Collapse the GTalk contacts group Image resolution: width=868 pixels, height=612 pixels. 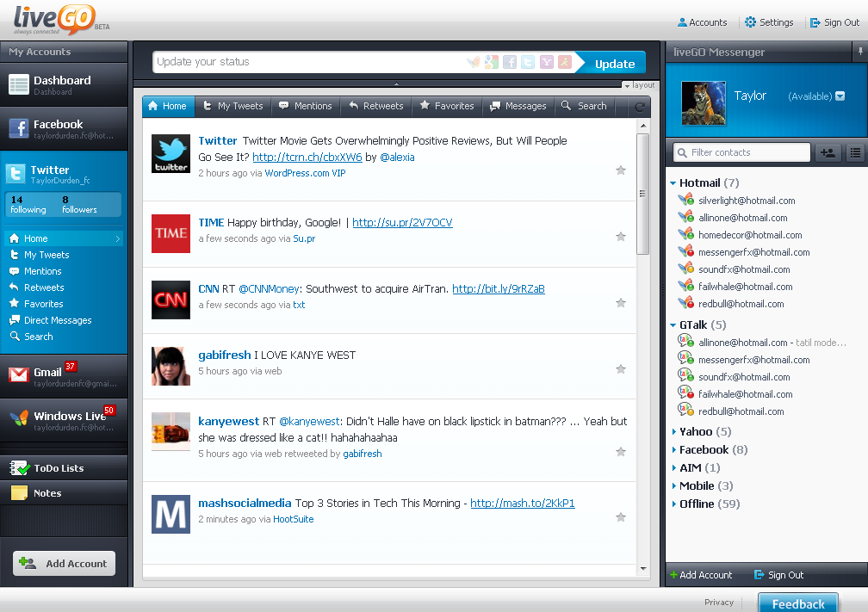(x=673, y=325)
